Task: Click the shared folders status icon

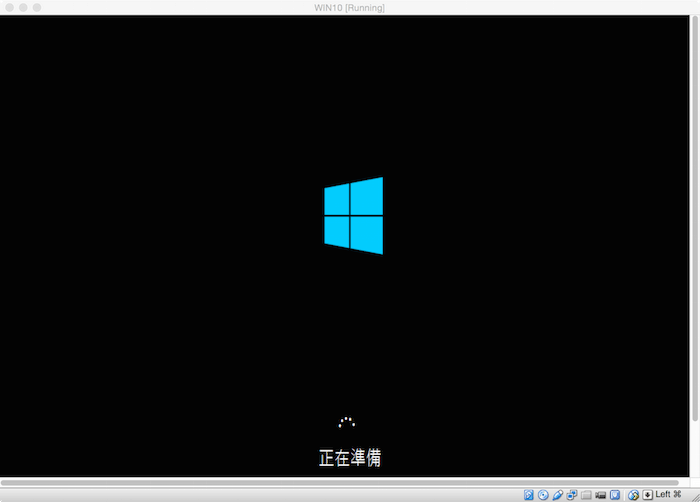Action: coord(586,495)
